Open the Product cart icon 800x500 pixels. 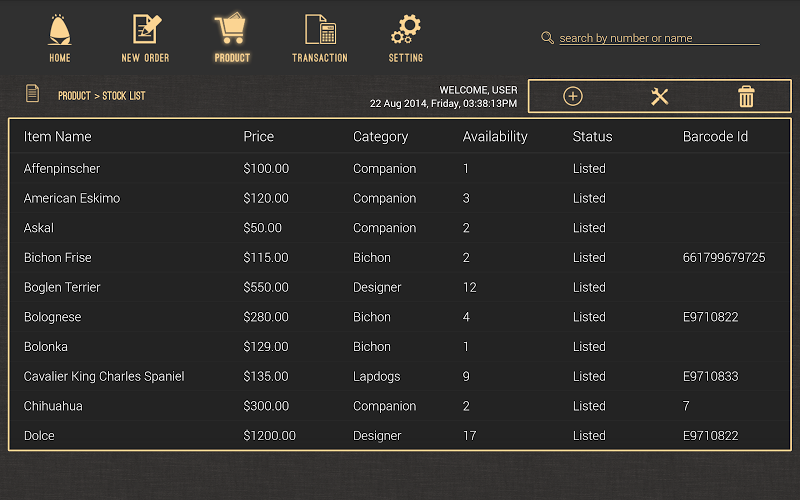231,30
